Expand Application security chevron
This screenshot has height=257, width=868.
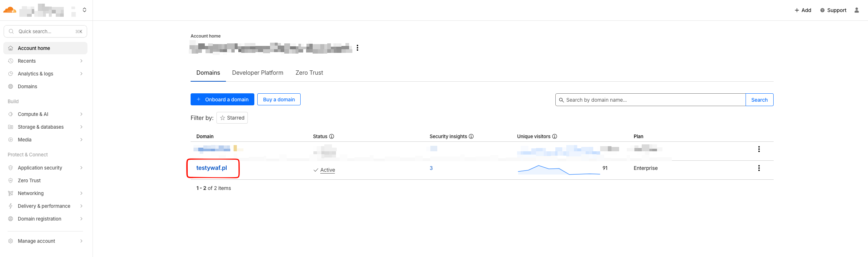pyautogui.click(x=81, y=168)
